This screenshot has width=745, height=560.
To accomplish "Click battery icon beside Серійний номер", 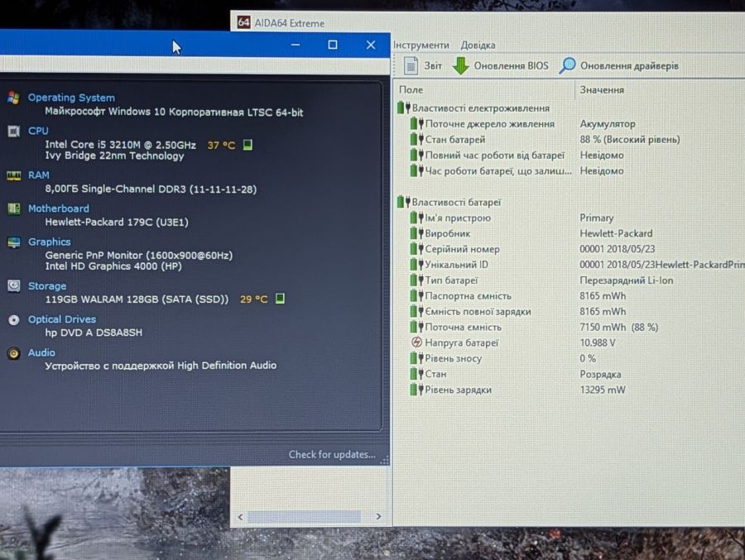I will (416, 249).
